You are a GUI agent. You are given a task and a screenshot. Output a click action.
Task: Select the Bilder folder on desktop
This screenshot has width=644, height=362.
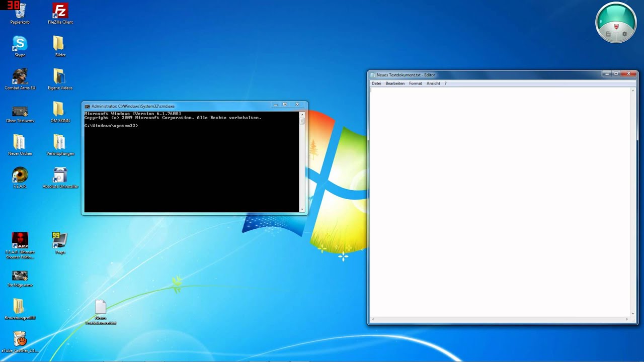pos(60,46)
